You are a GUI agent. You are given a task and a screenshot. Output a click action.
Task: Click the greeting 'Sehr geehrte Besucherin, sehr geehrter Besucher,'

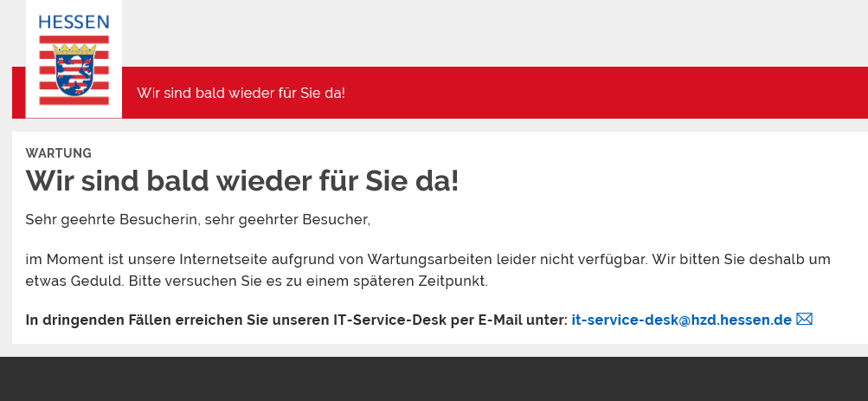pyautogui.click(x=197, y=220)
